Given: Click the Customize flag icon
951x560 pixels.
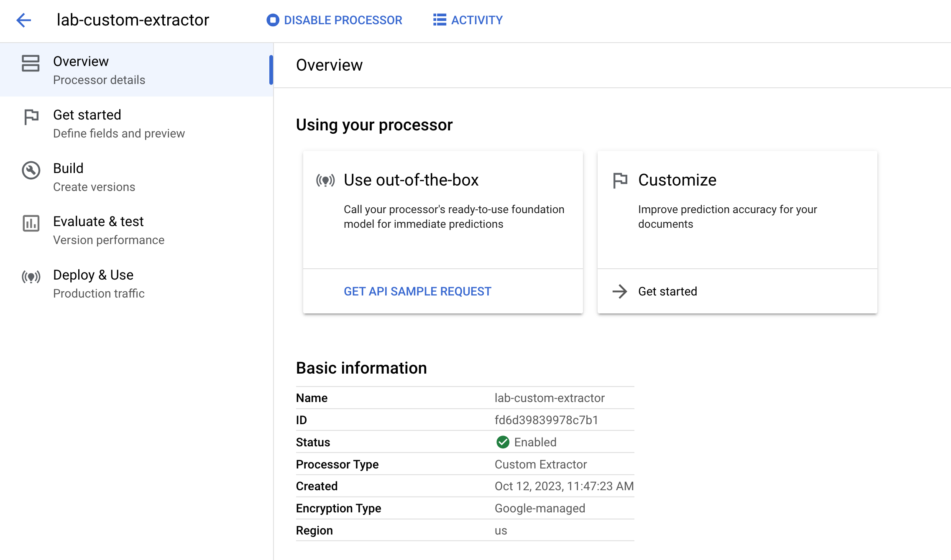Looking at the screenshot, I should (x=620, y=180).
